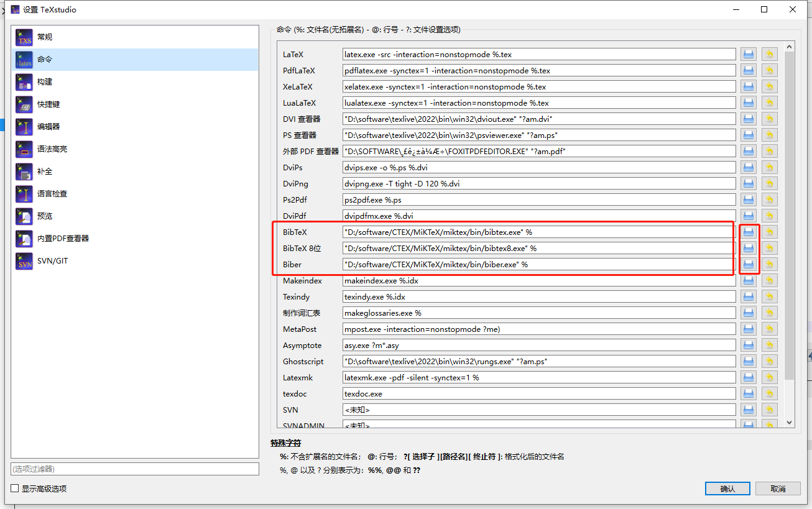
Task: Enable the 显示高级选项 checkbox
Action: pos(14,488)
